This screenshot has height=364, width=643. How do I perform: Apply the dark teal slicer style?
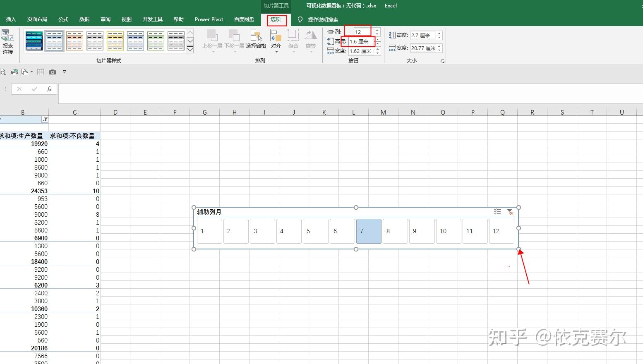pos(34,41)
